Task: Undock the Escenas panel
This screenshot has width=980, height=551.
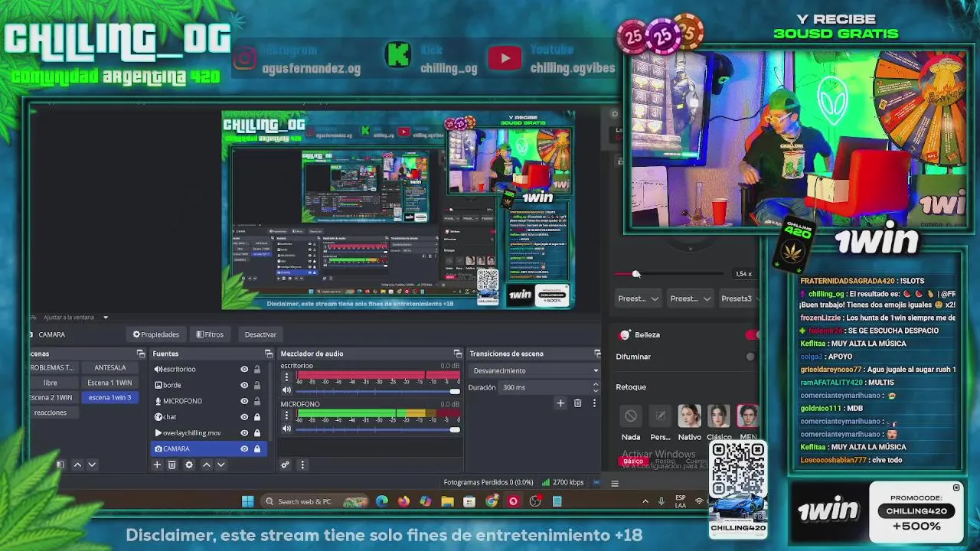Action: (x=141, y=354)
